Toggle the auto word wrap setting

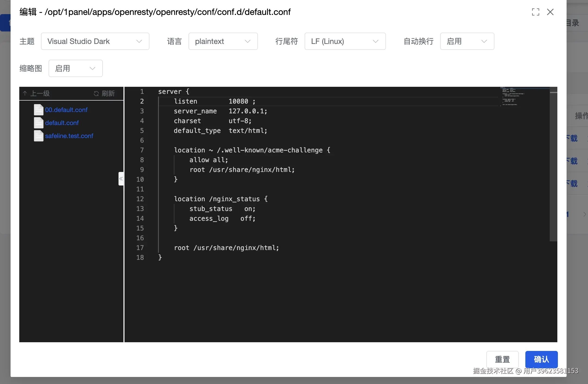pos(467,41)
